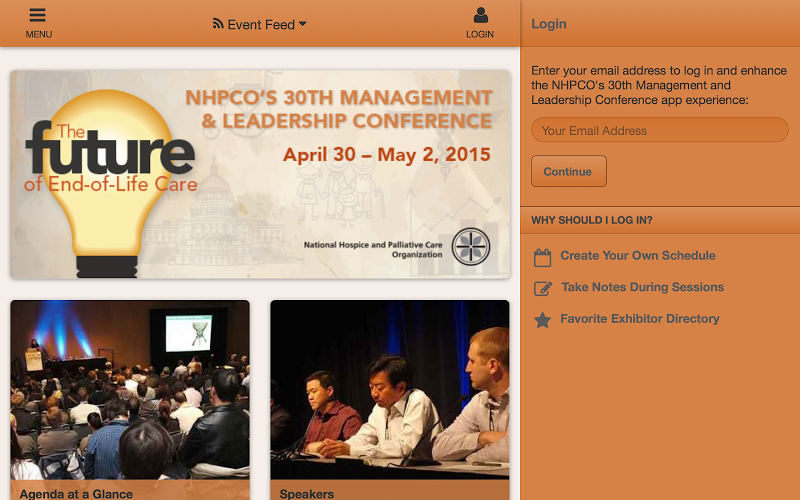Click the Agenda at a Glance label
800x500 pixels.
pyautogui.click(x=76, y=493)
